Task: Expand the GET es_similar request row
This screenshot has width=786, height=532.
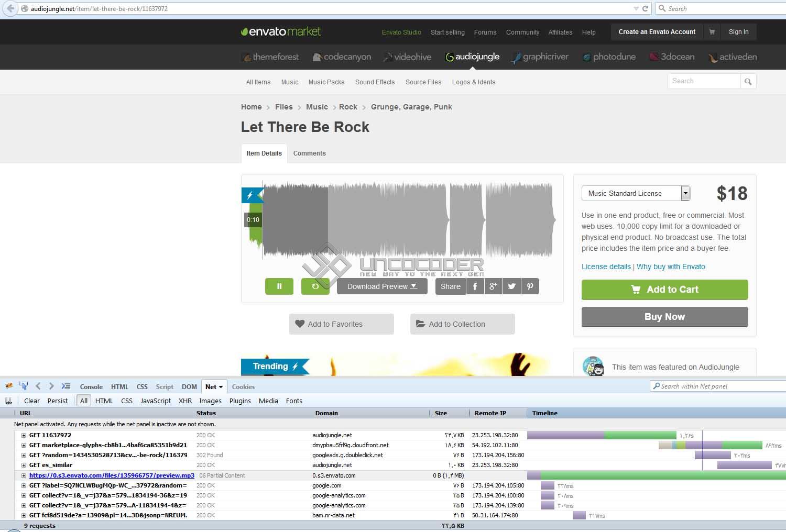Action: point(24,465)
